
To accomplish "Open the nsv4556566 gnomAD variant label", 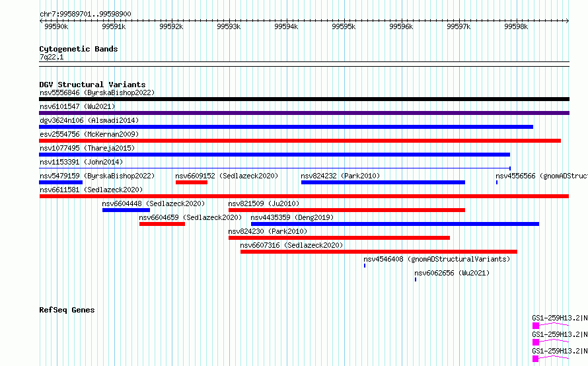I will (542, 176).
